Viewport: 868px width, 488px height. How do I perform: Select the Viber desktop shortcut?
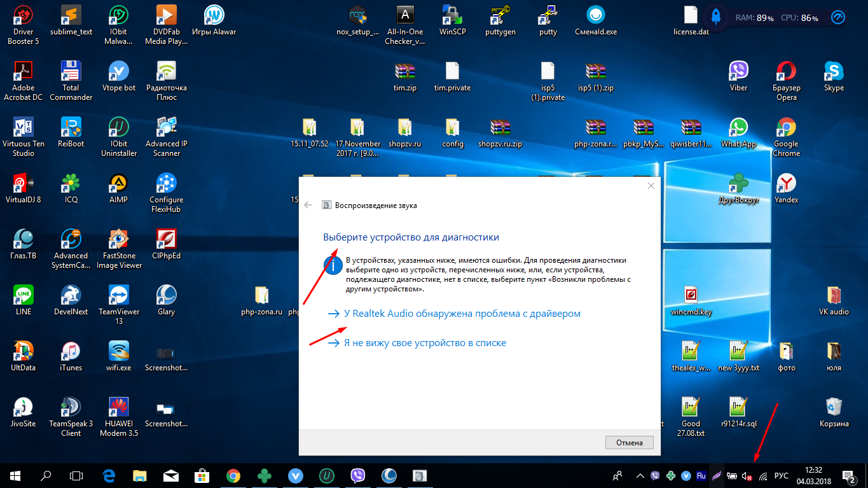(738, 76)
